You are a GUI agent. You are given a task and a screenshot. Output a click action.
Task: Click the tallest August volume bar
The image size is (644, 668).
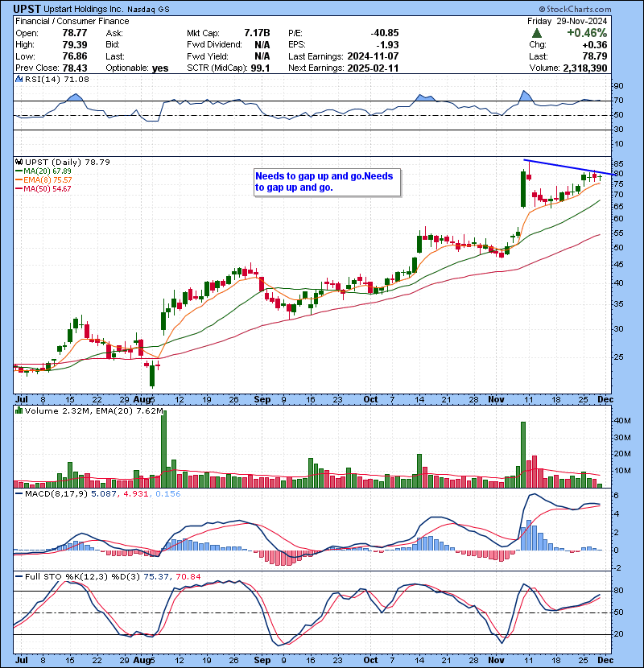[163, 449]
